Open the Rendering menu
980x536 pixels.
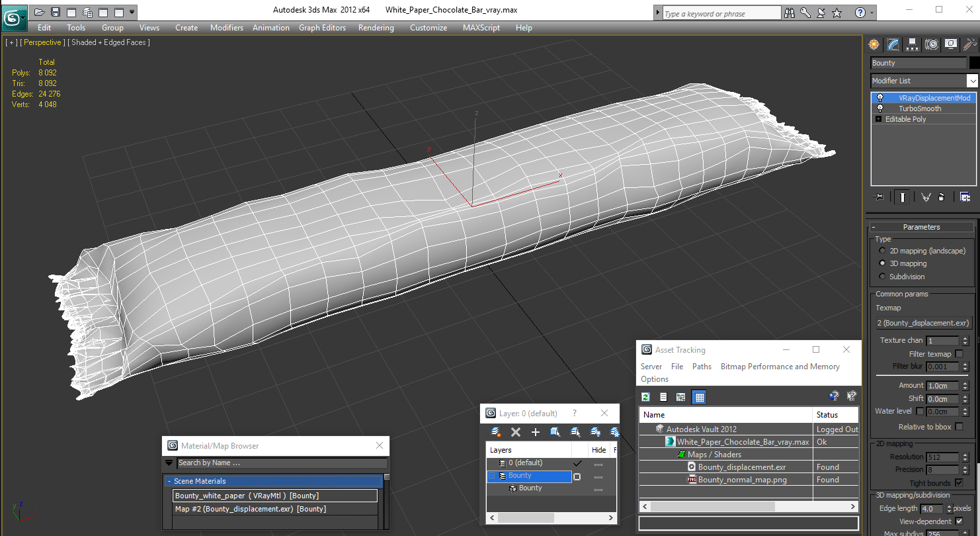click(x=376, y=28)
